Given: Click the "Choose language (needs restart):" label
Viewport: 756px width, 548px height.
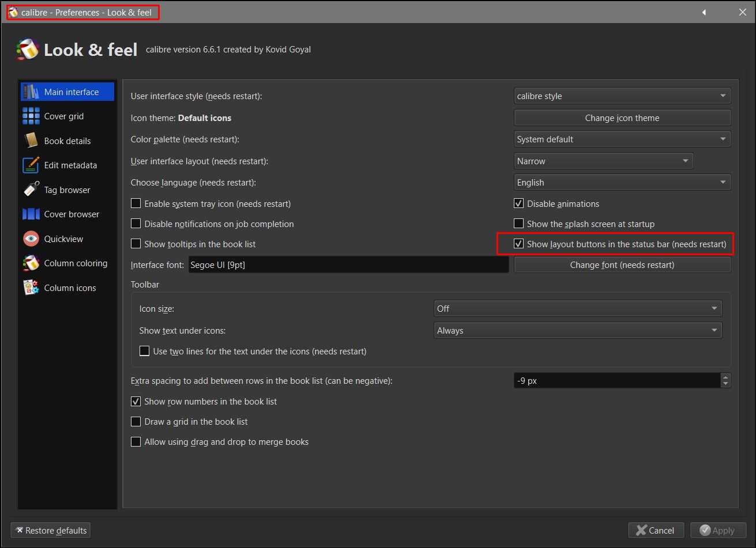Looking at the screenshot, I should [193, 183].
